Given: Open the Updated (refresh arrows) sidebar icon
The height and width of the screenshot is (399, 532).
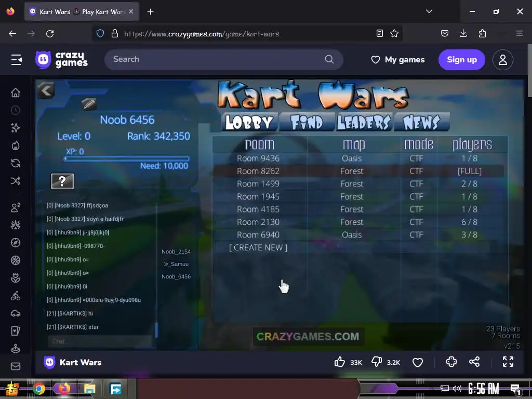Looking at the screenshot, I should pos(16,163).
